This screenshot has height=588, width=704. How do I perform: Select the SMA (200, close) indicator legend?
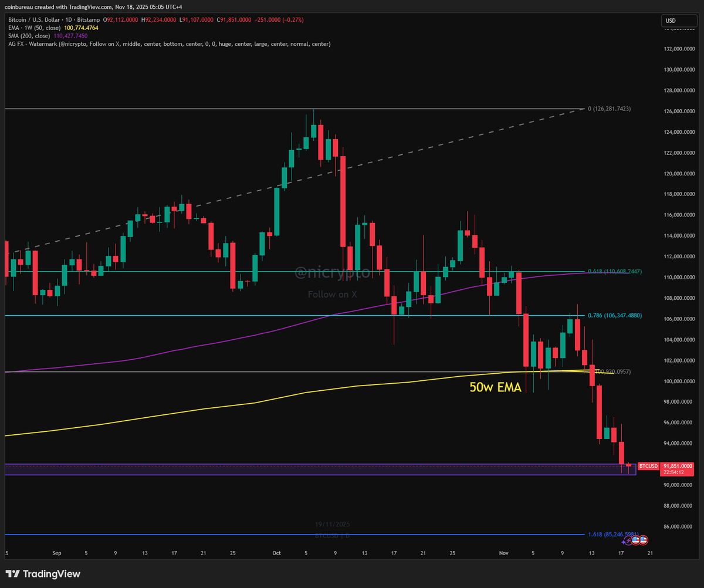coord(30,36)
